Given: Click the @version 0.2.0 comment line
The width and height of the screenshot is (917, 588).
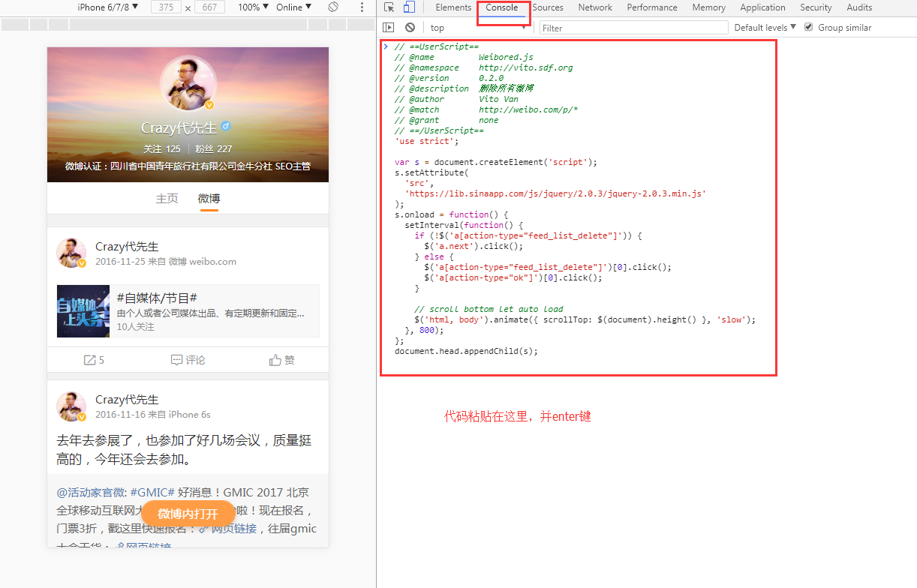Looking at the screenshot, I should [449, 78].
